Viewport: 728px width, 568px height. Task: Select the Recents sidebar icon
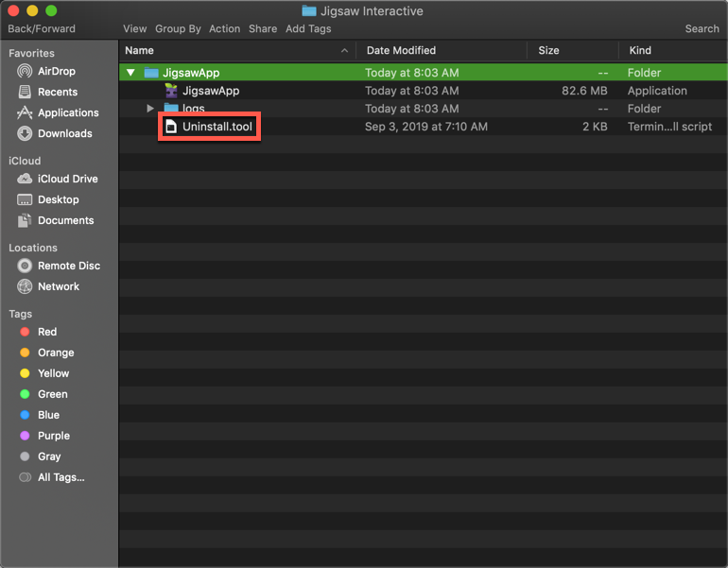pyautogui.click(x=26, y=92)
